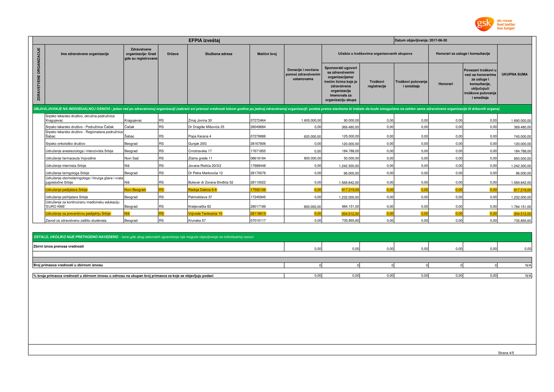The image size is (554, 392).
Task: Click the Matični broj column header
Action: pyautogui.click(x=267, y=54)
